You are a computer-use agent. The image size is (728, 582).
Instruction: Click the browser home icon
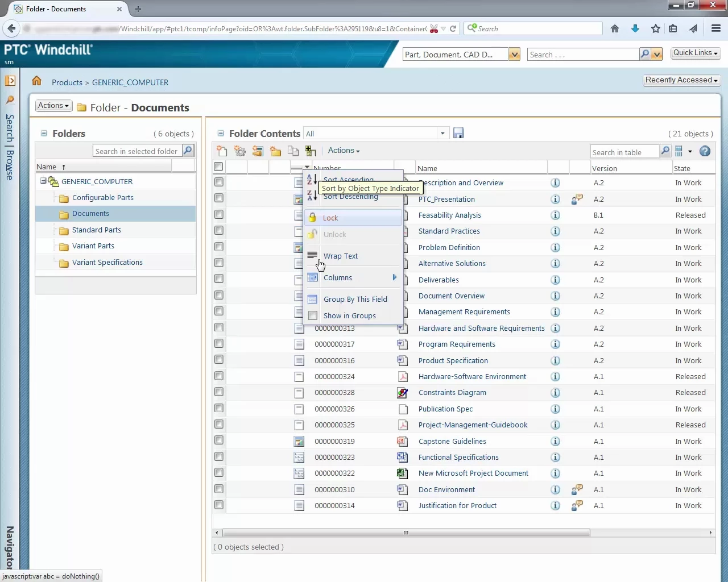(615, 28)
